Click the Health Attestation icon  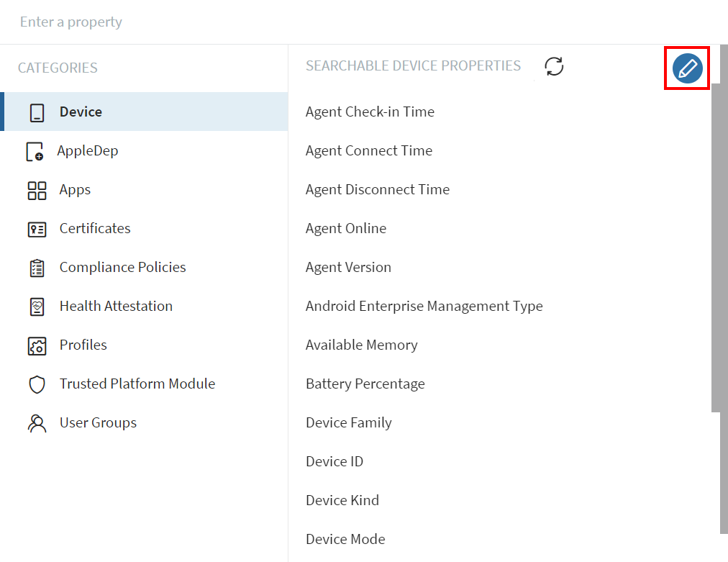pos(37,307)
